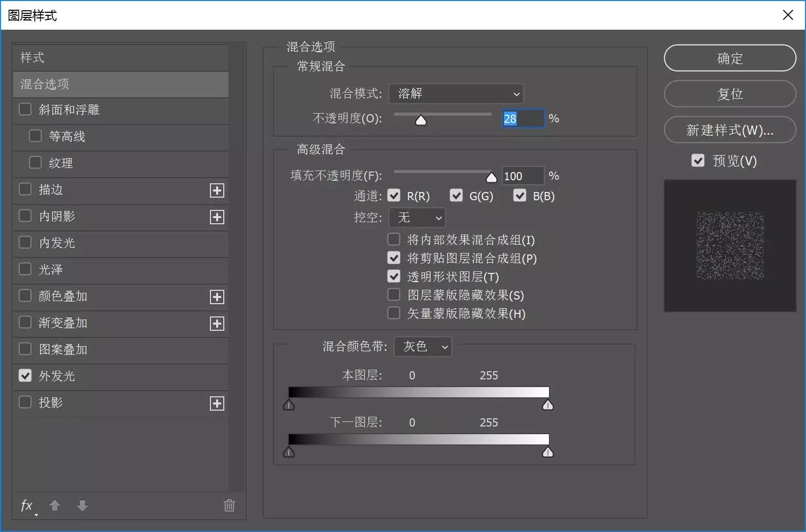
Task: Enable the 投影 checkbox
Action: 25,402
